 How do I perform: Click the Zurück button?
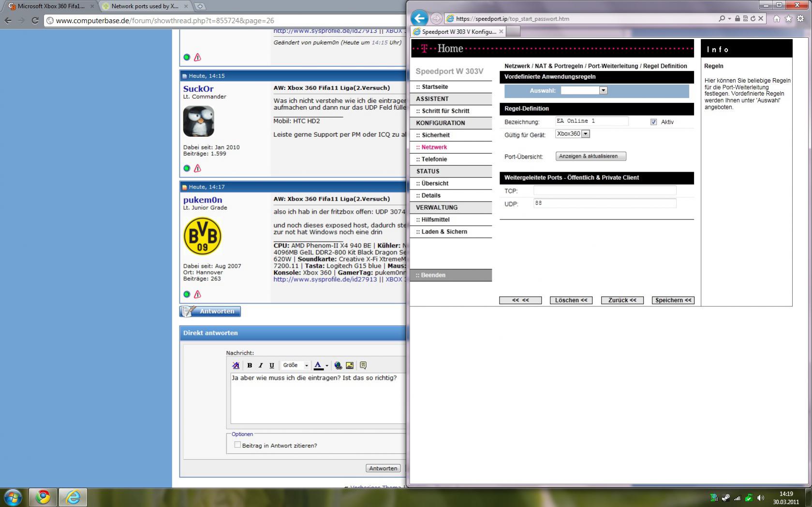click(x=622, y=300)
